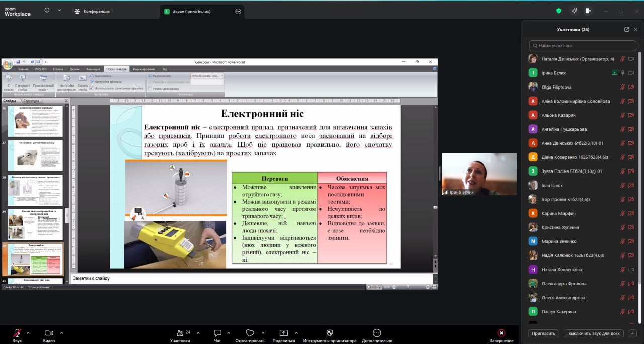Click the green encryption shield icon
The height and width of the screenshot is (344, 644).
point(559,11)
